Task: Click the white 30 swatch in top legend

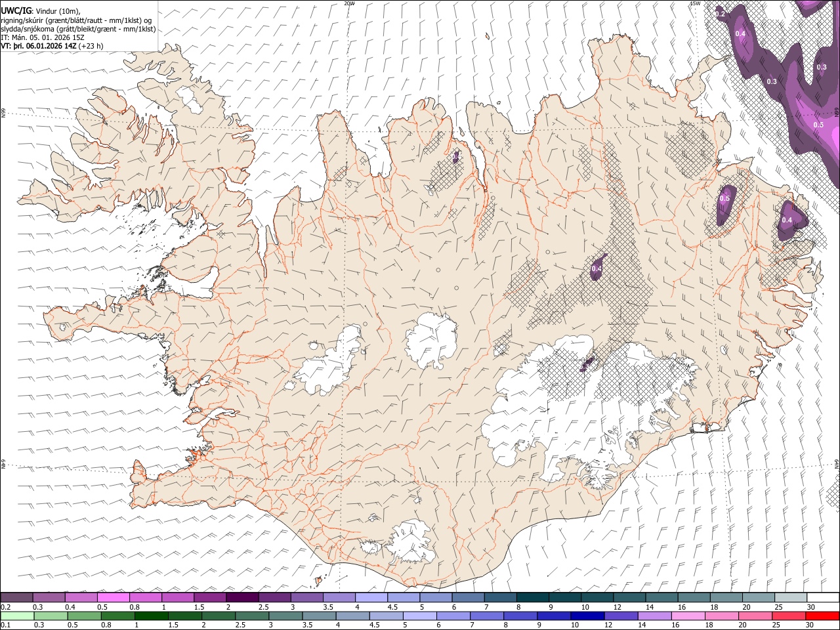Action: (822, 597)
